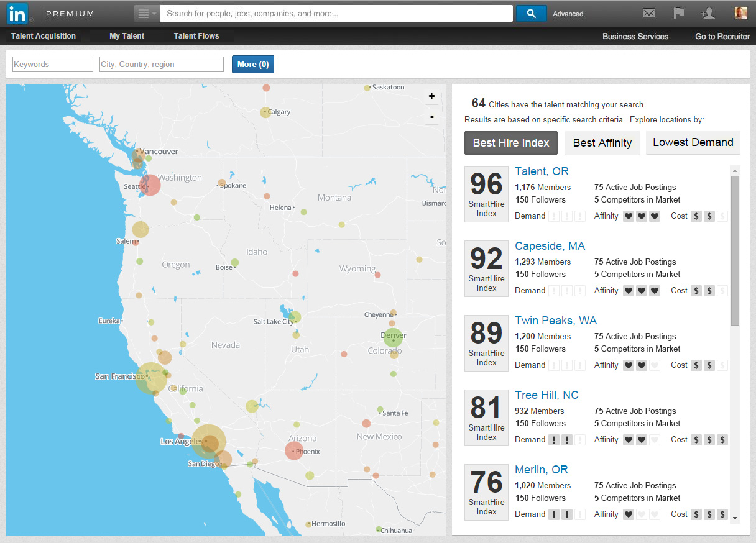Open the Talent Flows tab

(196, 36)
